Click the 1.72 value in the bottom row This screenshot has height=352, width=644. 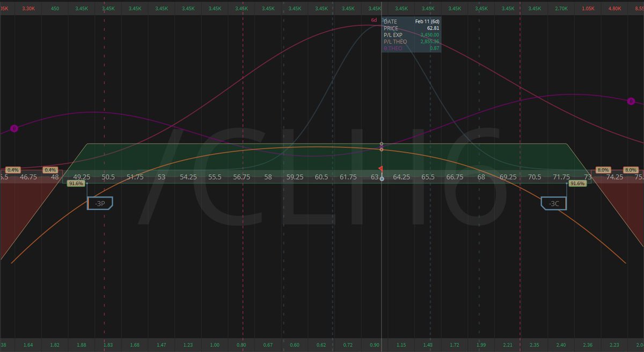tap(455, 344)
